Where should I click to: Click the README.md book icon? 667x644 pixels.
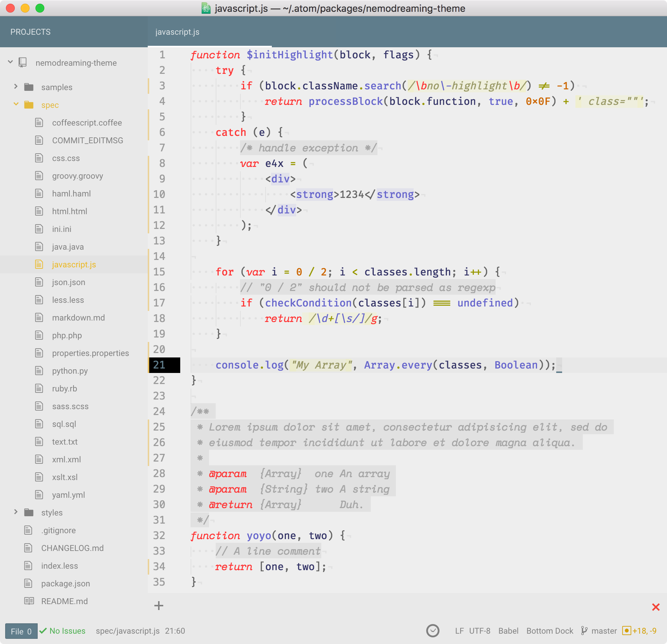click(29, 601)
